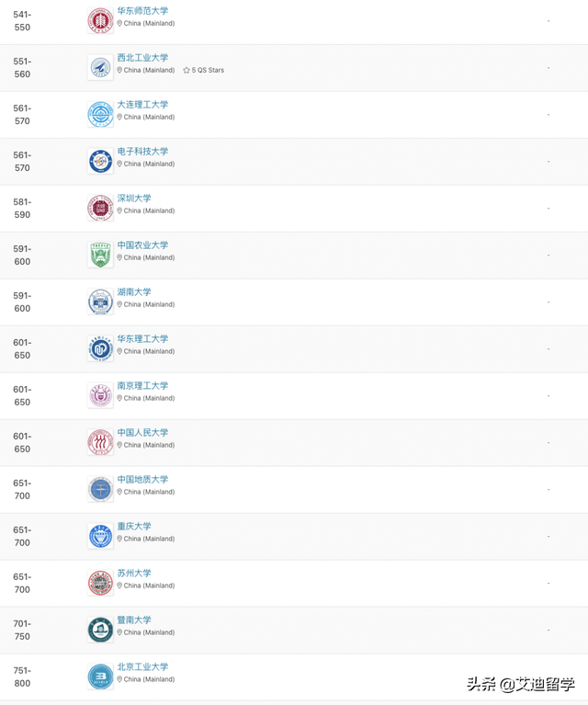Click the 西北工业大学 logo icon
The height and width of the screenshot is (705, 588).
[x=100, y=67]
